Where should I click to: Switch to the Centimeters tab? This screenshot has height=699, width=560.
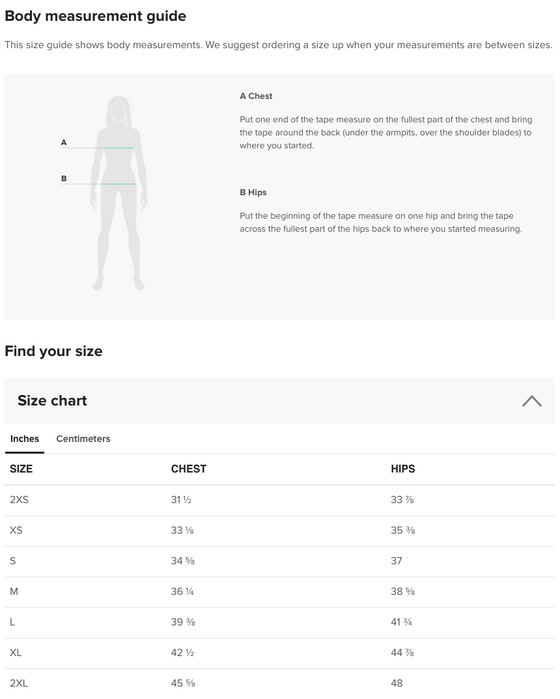click(x=83, y=439)
